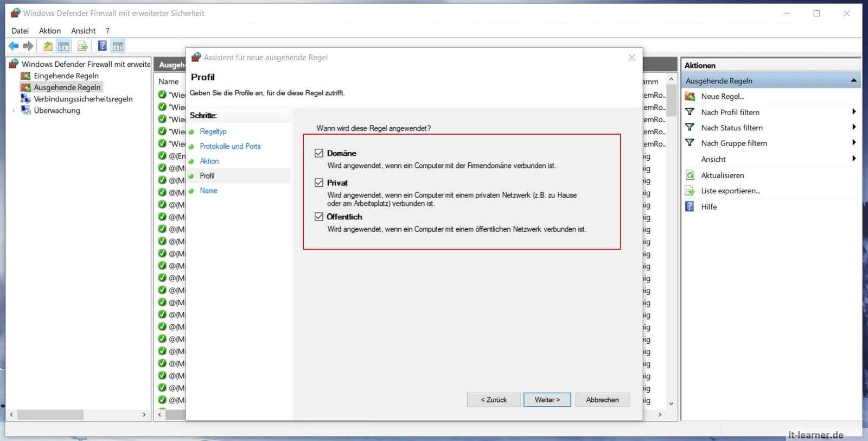
Task: Open the help toolbar icon
Action: click(x=102, y=46)
